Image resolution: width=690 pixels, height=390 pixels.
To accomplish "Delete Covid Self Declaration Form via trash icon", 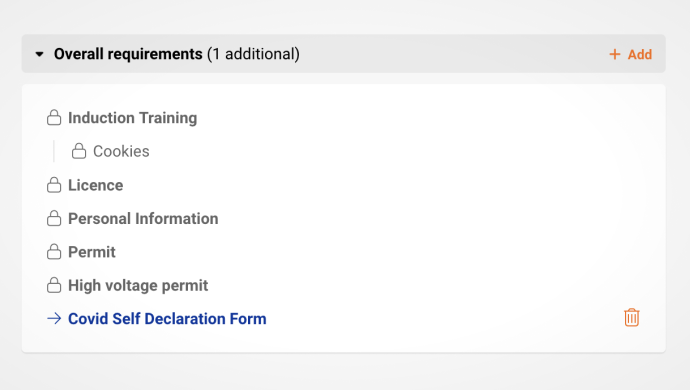I will pyautogui.click(x=631, y=317).
